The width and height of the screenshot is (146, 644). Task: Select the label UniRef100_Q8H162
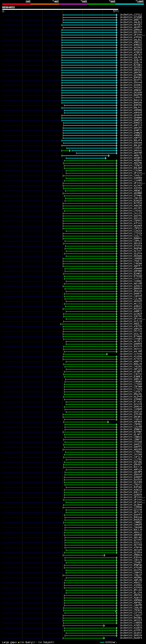[131, 70]
